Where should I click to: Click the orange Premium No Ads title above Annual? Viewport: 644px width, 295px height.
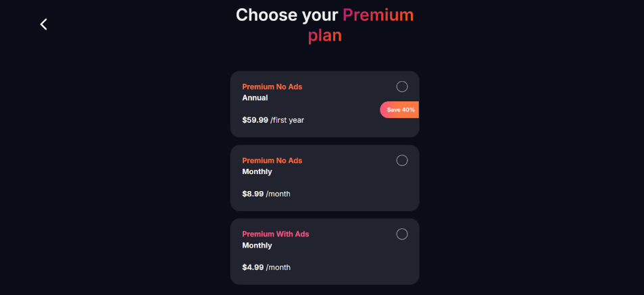point(272,87)
